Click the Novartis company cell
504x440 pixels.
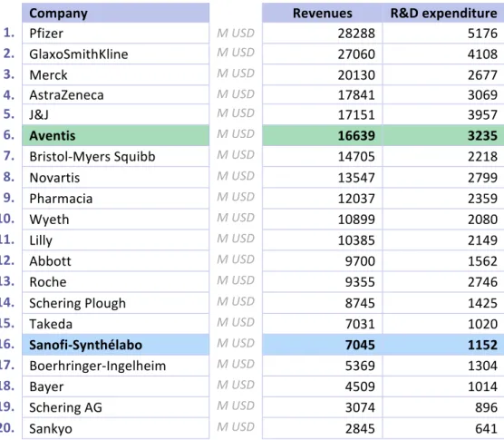116,177
